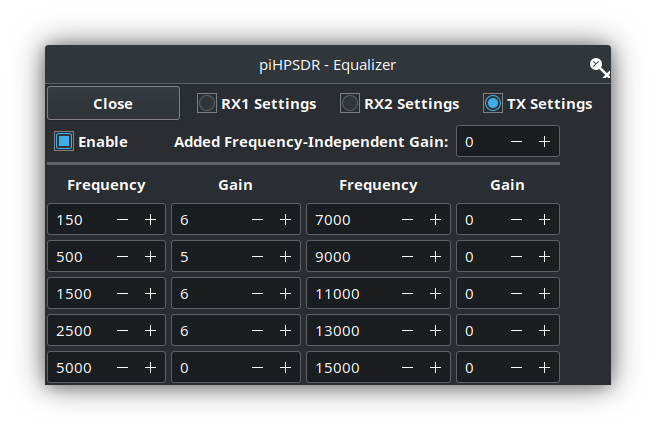Select the RX2 Settings radio button
Screen dimensions: 656x430
(350, 103)
